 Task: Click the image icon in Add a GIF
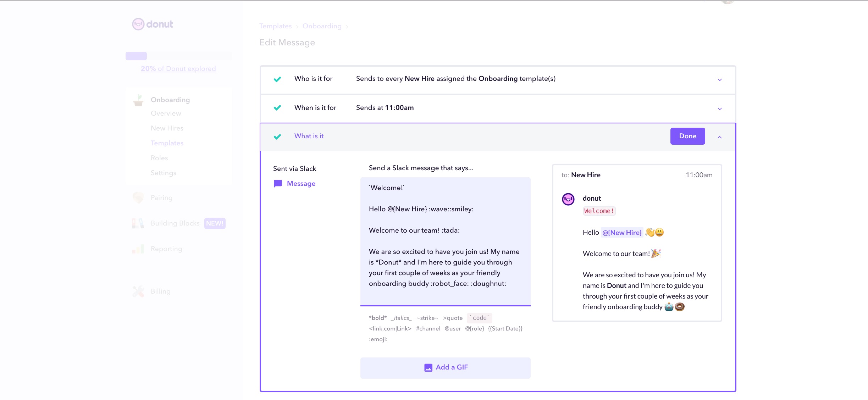click(428, 368)
